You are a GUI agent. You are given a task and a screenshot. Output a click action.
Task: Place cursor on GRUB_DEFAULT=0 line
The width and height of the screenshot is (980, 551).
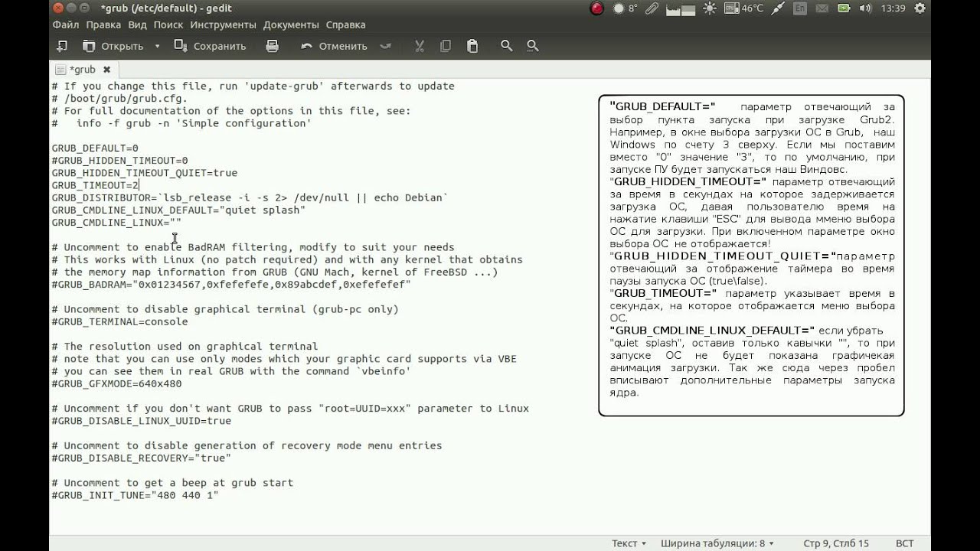(95, 148)
